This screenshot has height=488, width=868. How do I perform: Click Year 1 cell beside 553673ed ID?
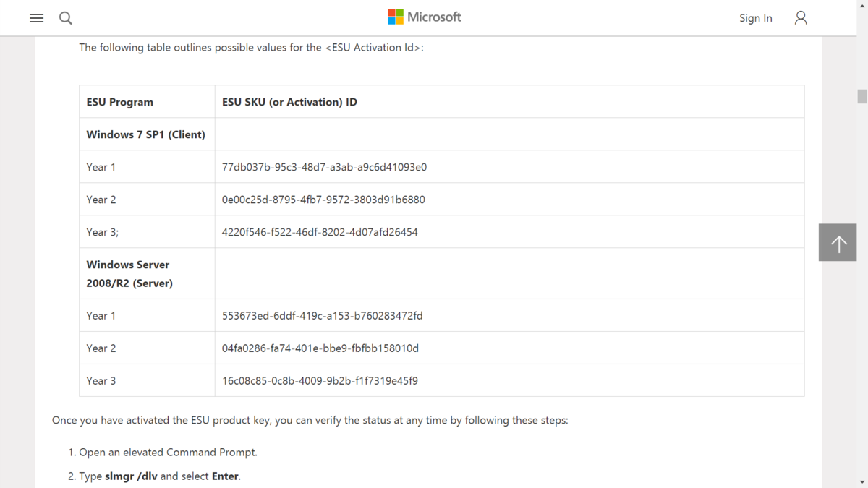pos(147,316)
